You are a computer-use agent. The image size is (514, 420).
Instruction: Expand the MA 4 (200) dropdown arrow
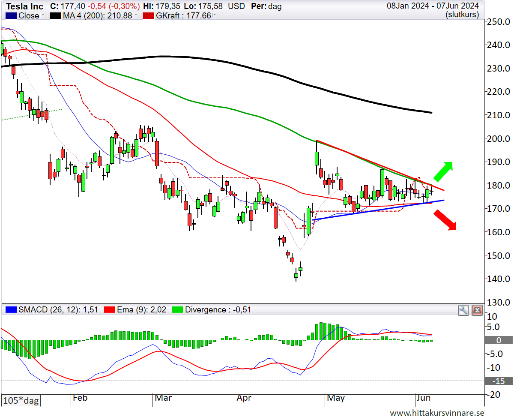click(136, 15)
